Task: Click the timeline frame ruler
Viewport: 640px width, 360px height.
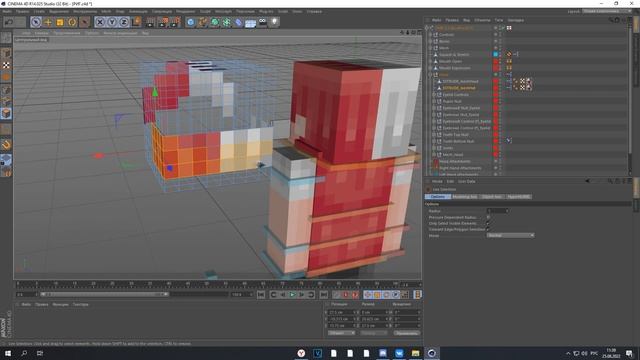Action: tap(208, 284)
